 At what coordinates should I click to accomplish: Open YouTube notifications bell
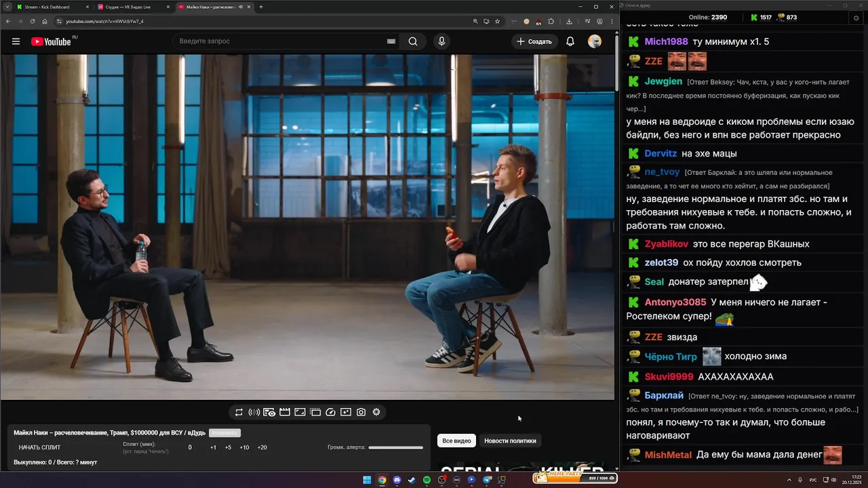tap(570, 41)
